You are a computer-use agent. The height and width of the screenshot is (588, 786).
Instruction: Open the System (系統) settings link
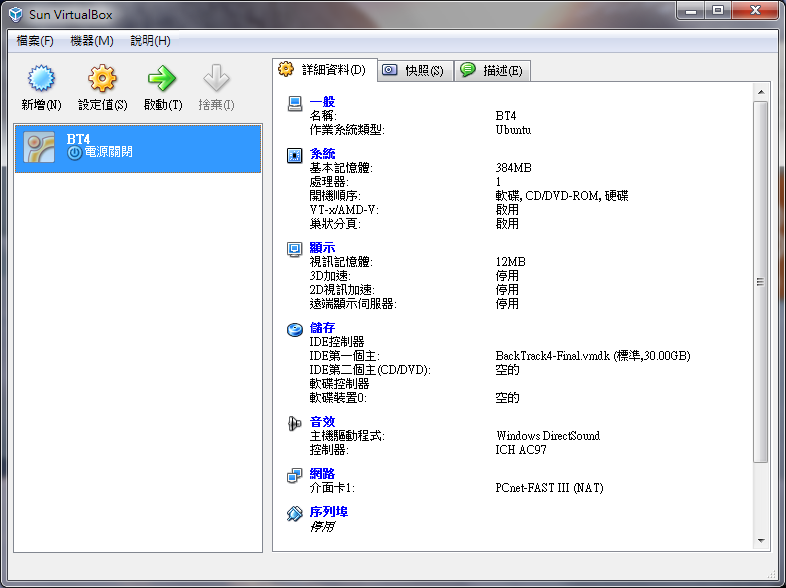coord(322,153)
